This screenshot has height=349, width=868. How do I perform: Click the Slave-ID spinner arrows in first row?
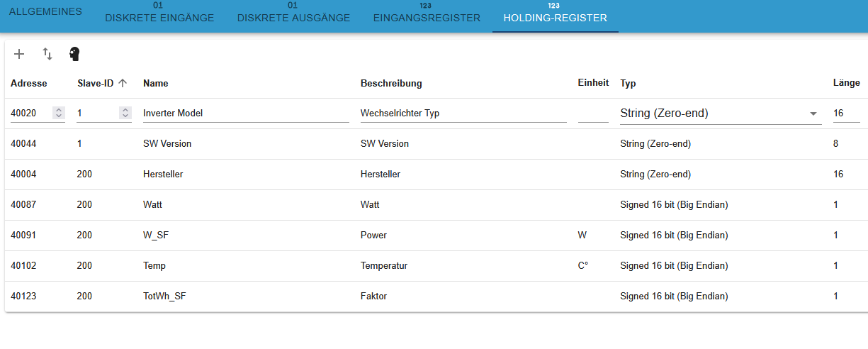(125, 113)
